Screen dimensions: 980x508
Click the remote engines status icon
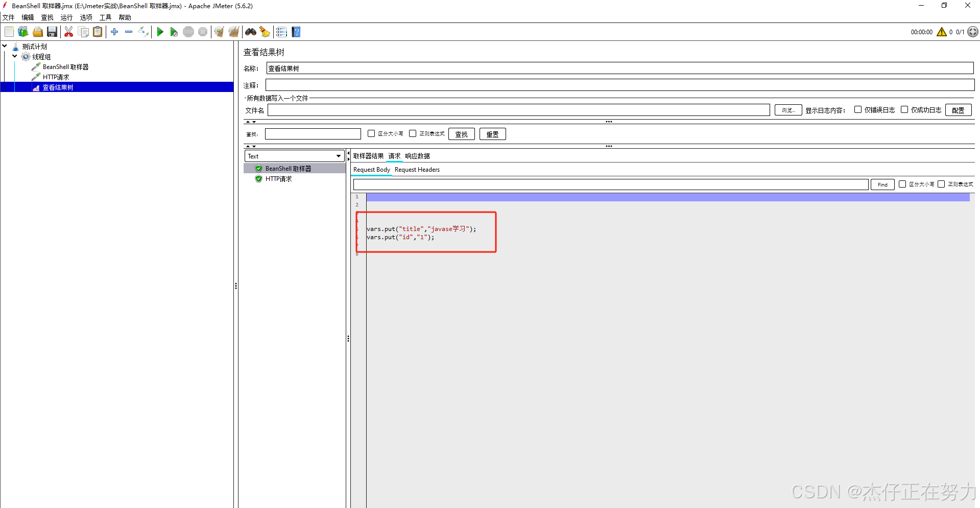point(973,32)
